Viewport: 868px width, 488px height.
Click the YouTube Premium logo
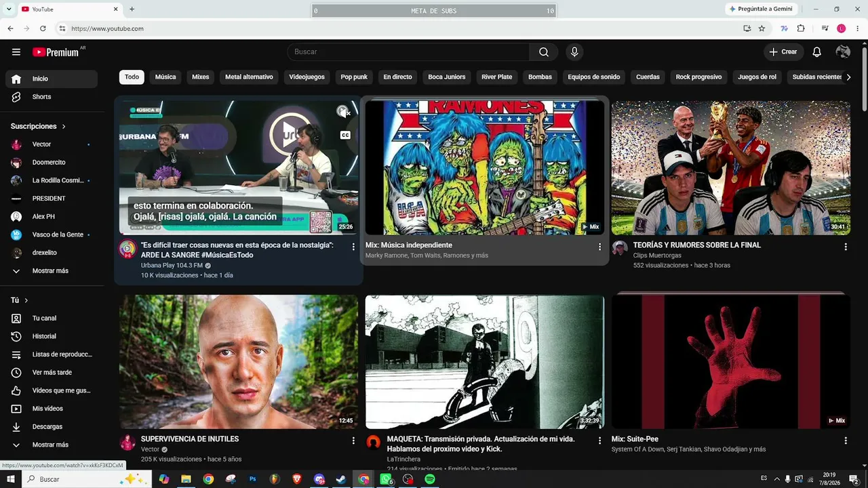(x=56, y=52)
